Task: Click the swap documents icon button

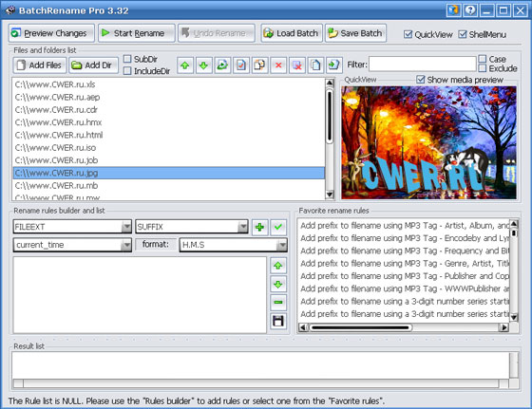Action: coord(259,65)
